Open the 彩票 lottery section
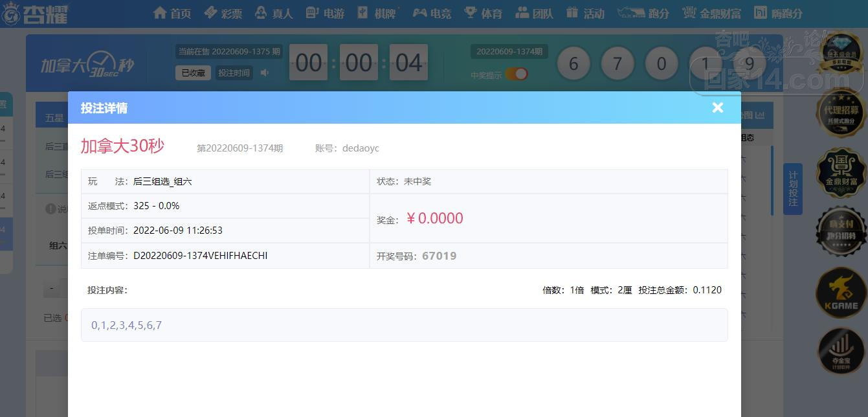The image size is (868, 417). (223, 13)
